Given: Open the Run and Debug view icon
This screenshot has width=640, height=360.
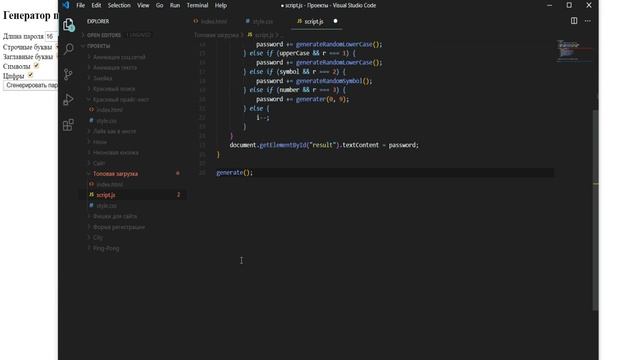Looking at the screenshot, I should [x=69, y=100].
